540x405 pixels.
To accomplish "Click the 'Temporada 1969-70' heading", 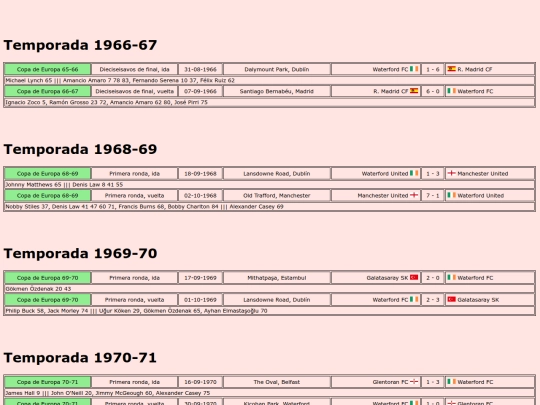I will coord(80,254).
